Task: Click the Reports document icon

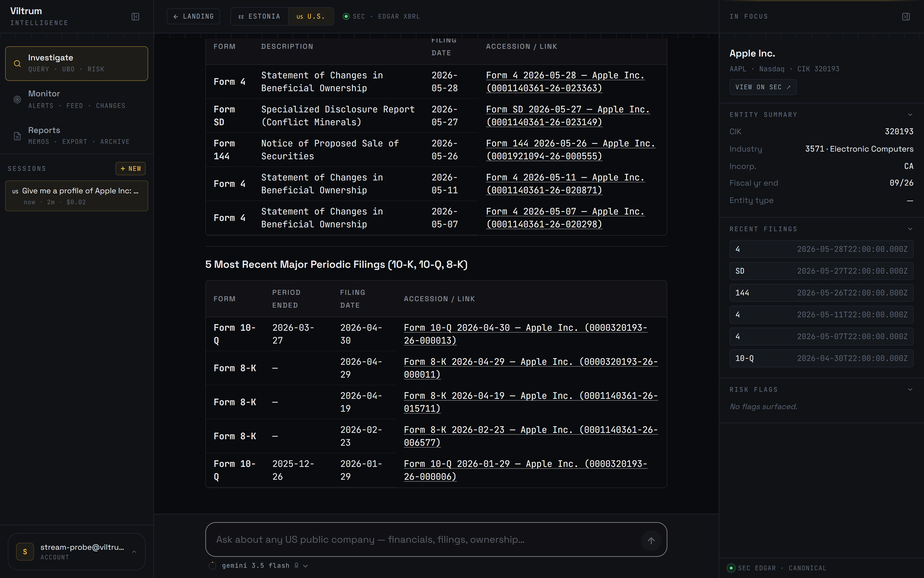Action: (17, 136)
